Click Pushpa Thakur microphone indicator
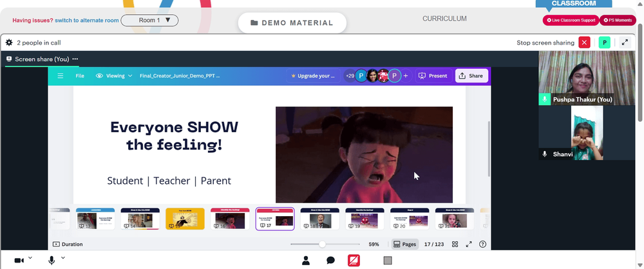The width and height of the screenshot is (644, 269). pos(545,99)
